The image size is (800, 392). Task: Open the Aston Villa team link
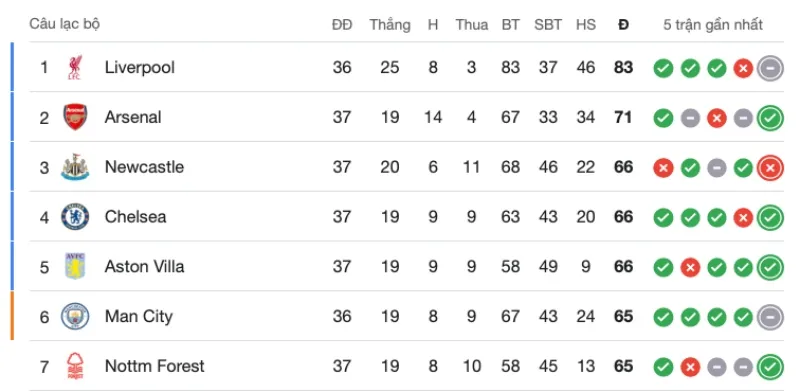[x=144, y=266]
